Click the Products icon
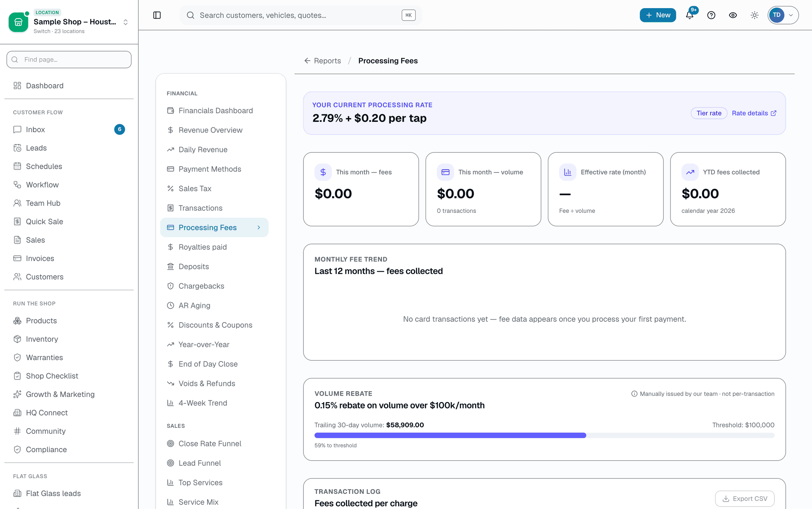Screen dimensions: 812x509 pos(17,321)
